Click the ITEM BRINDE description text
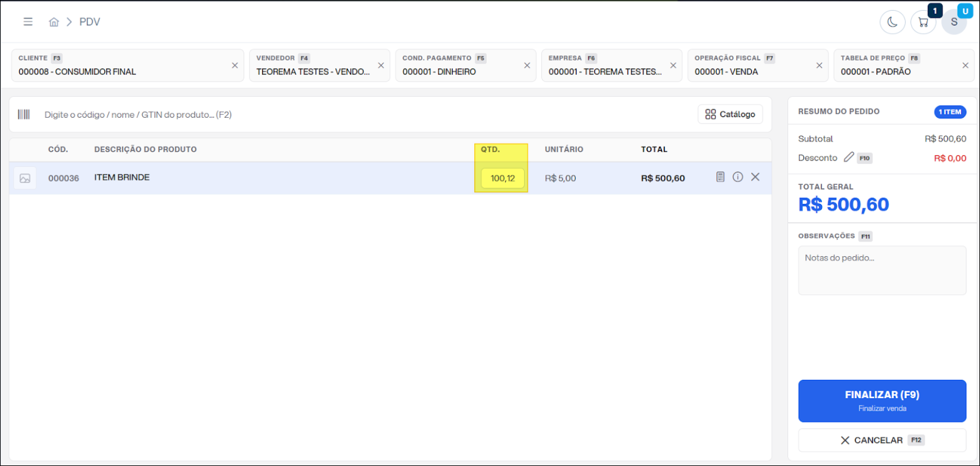980x466 pixels. 122,177
